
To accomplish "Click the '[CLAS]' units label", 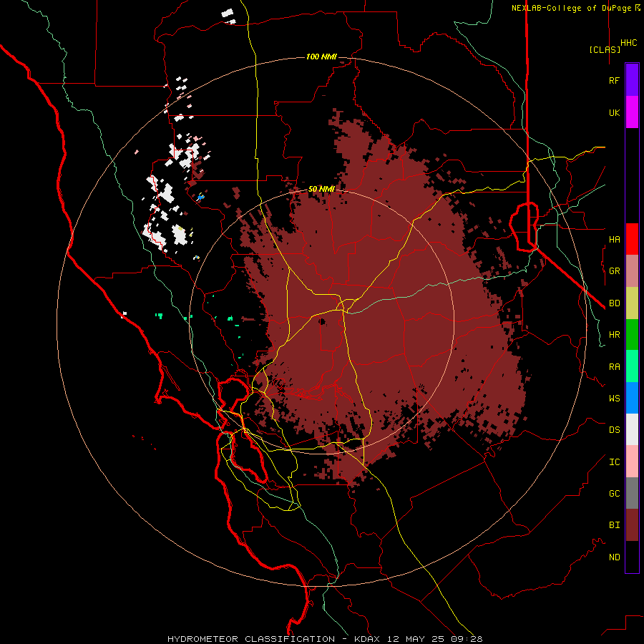I will click(x=605, y=50).
